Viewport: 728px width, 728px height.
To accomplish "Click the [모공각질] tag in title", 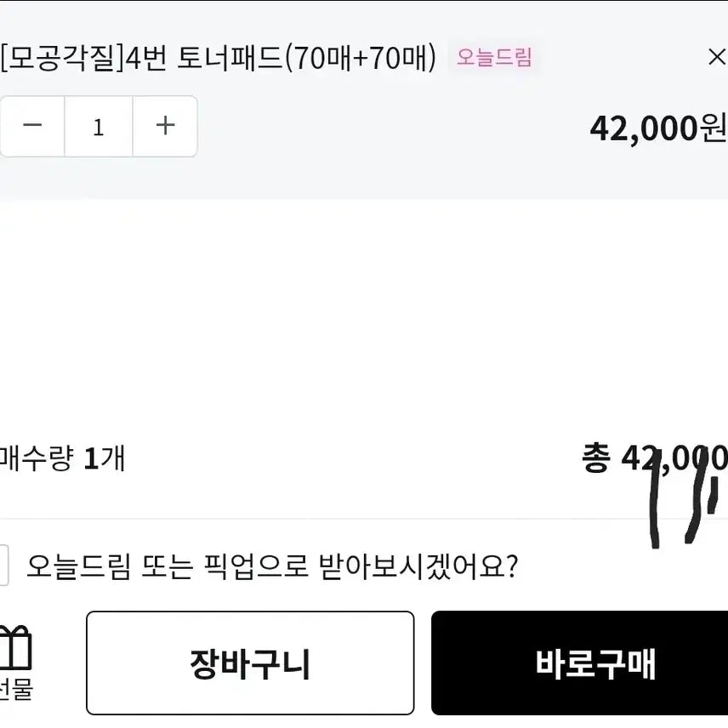I will point(61,57).
